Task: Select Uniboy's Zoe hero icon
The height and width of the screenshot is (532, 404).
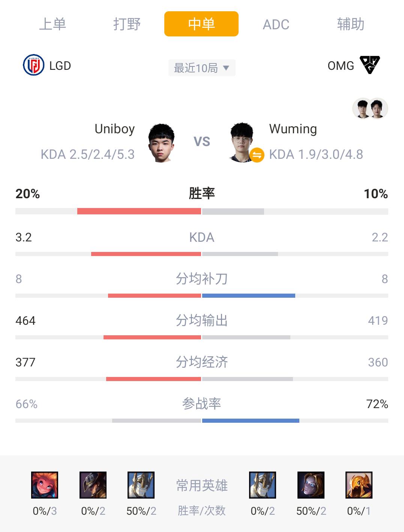Action: point(45,485)
